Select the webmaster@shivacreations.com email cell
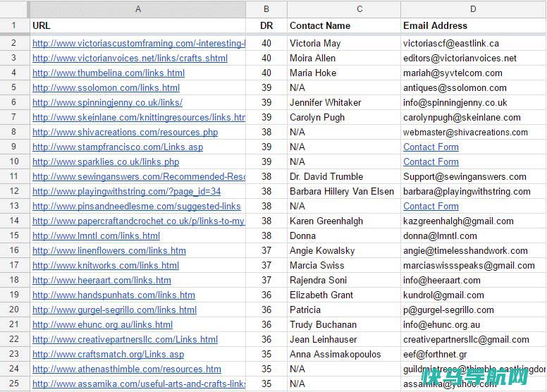547x392 pixels. [474, 133]
